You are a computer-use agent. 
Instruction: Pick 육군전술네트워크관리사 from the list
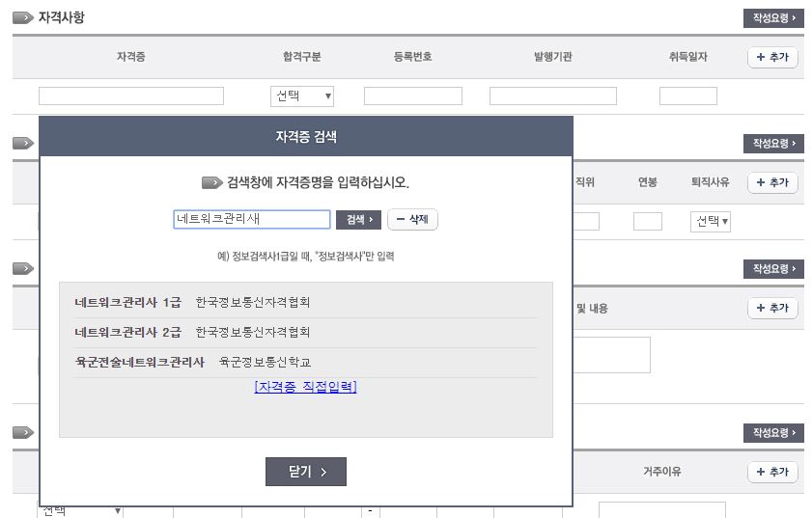140,363
